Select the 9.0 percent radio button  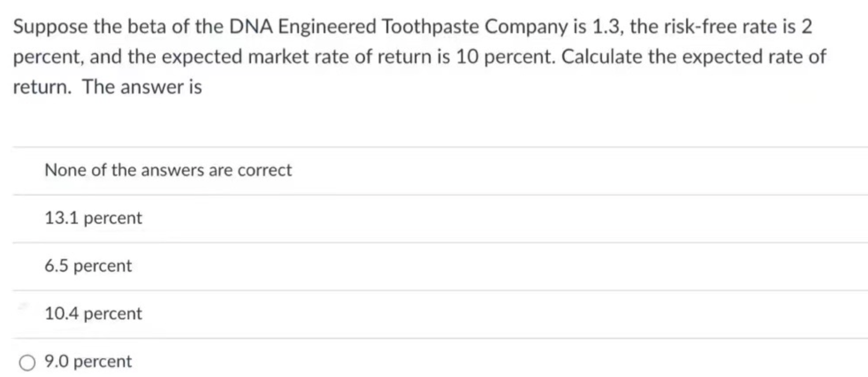coord(27,363)
